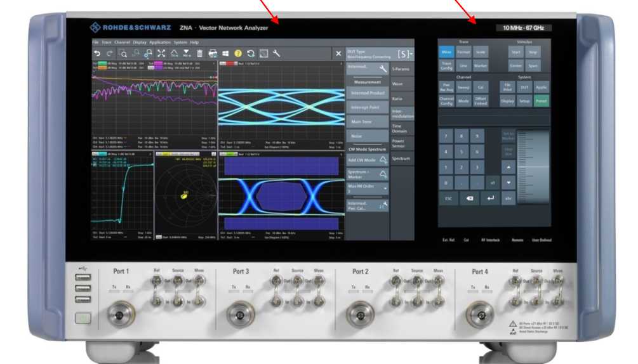This screenshot has height=364, width=638.
Task: Select the zoom window magnifier icon
Action: pos(123,53)
